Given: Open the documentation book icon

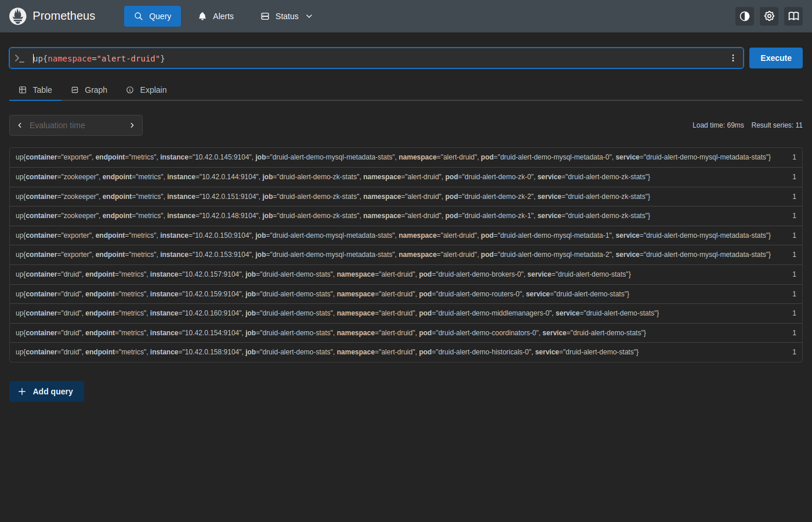Looking at the screenshot, I should [793, 16].
